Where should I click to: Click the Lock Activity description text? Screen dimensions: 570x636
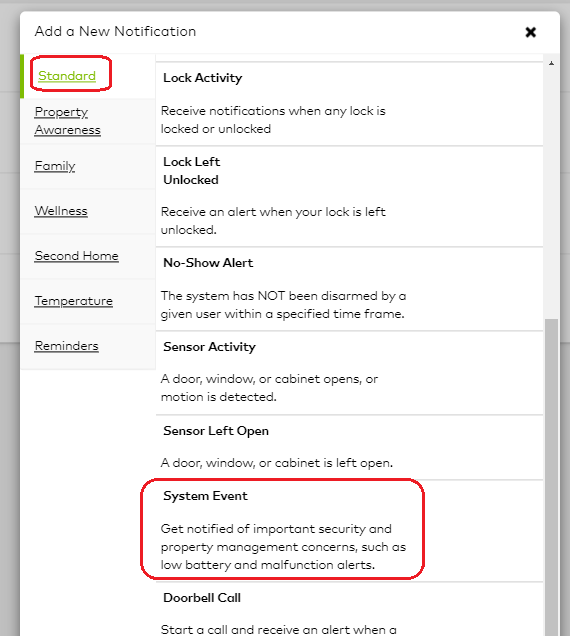pyautogui.click(x=273, y=120)
